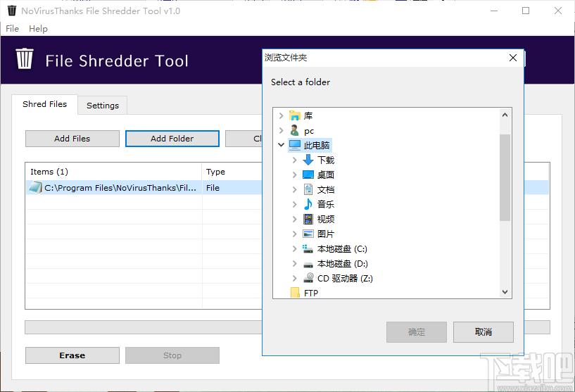
Task: Click the trash can icon in title bar
Action: click(12, 11)
